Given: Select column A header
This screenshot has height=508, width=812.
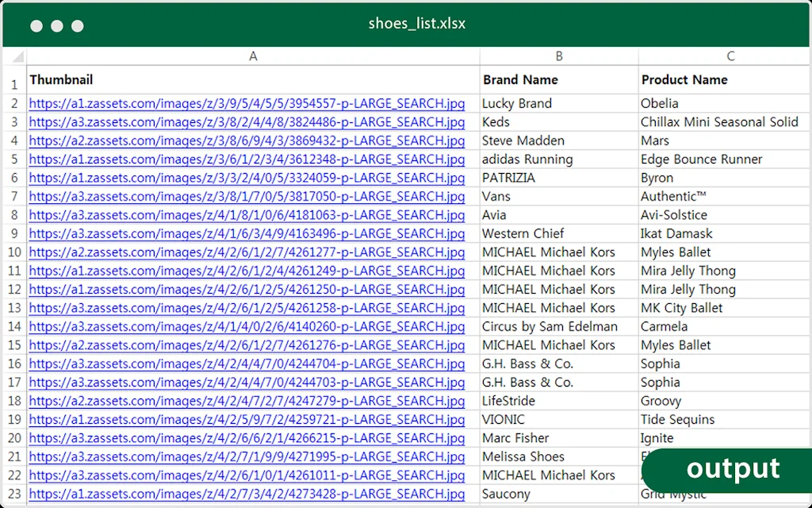Looking at the screenshot, I should click(x=253, y=56).
